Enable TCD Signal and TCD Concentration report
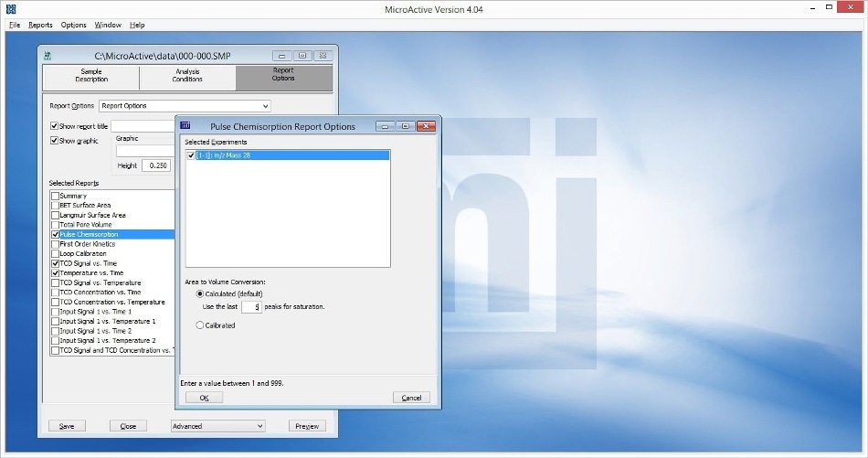The width and height of the screenshot is (868, 458). (55, 350)
